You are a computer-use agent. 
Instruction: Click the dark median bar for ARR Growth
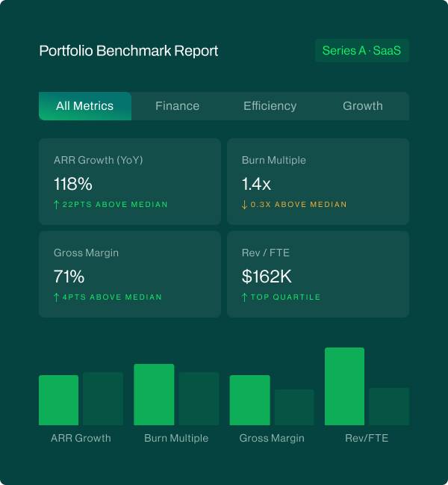coord(103,399)
